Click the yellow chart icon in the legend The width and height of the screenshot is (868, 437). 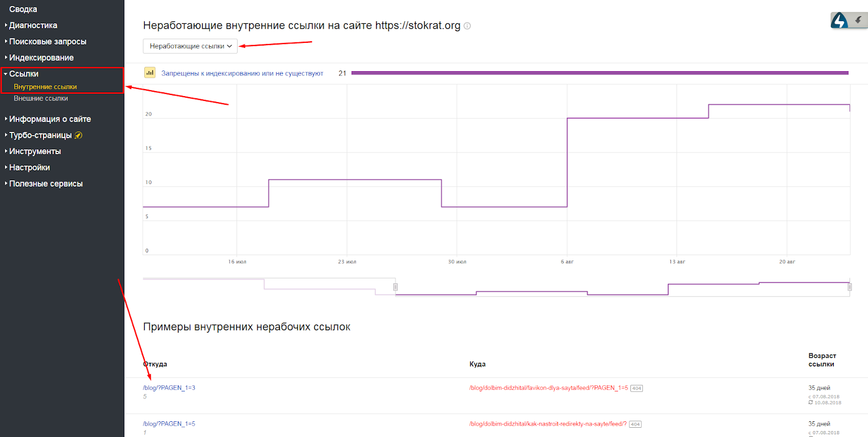point(150,73)
